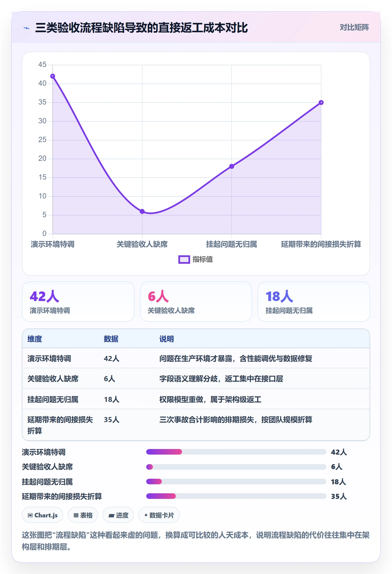The image size is (392, 574).
Task: Click the 字段语义理解分歧 description cell
Action: click(x=221, y=379)
